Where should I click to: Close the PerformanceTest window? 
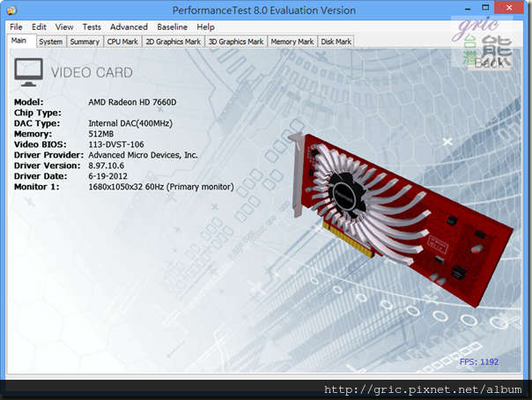pos(509,8)
